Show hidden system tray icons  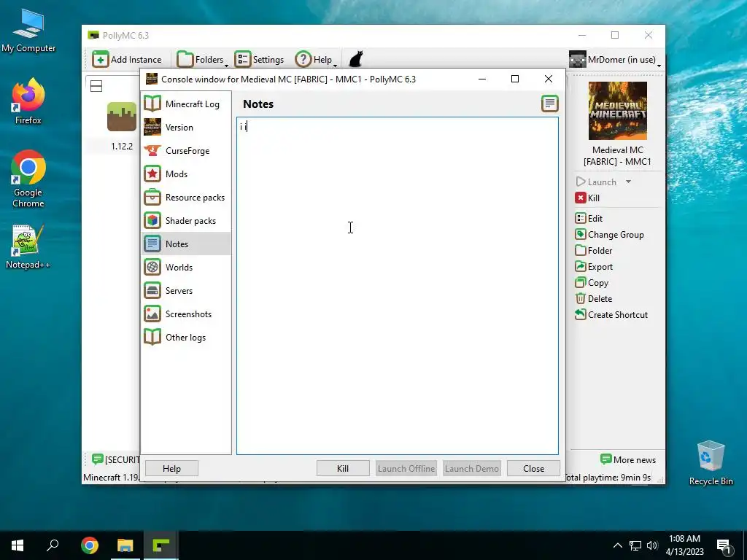(x=617, y=545)
